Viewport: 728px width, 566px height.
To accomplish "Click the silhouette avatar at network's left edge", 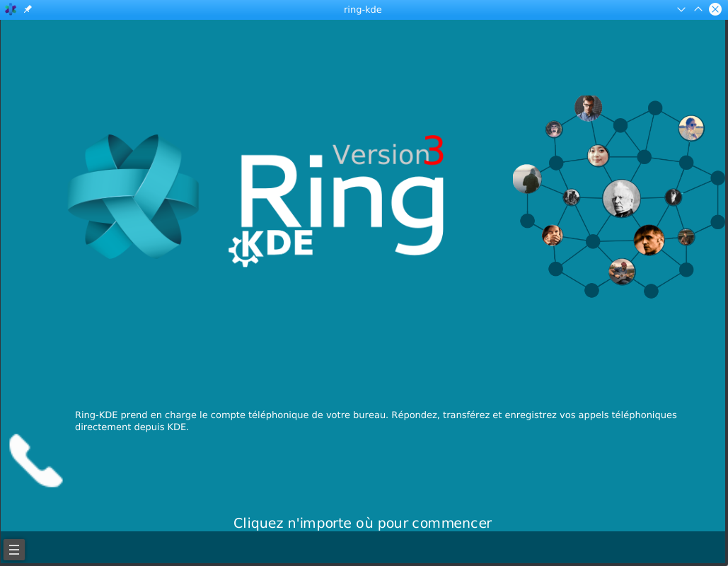I will (527, 179).
